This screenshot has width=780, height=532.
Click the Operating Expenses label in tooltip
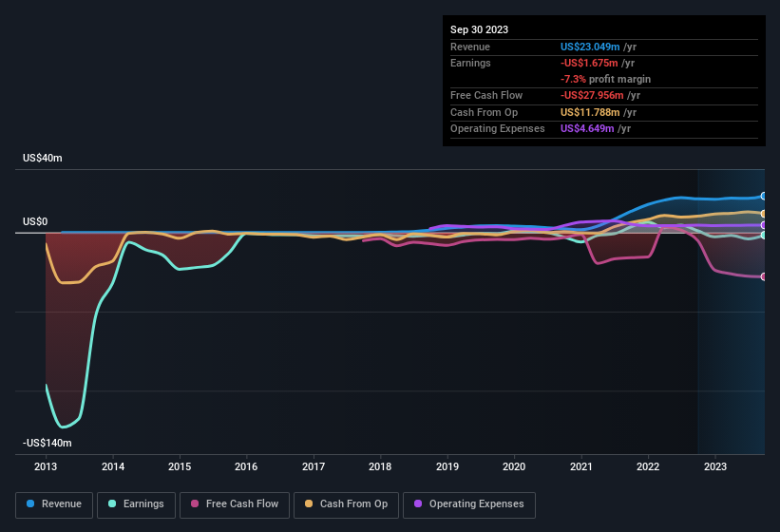point(498,129)
